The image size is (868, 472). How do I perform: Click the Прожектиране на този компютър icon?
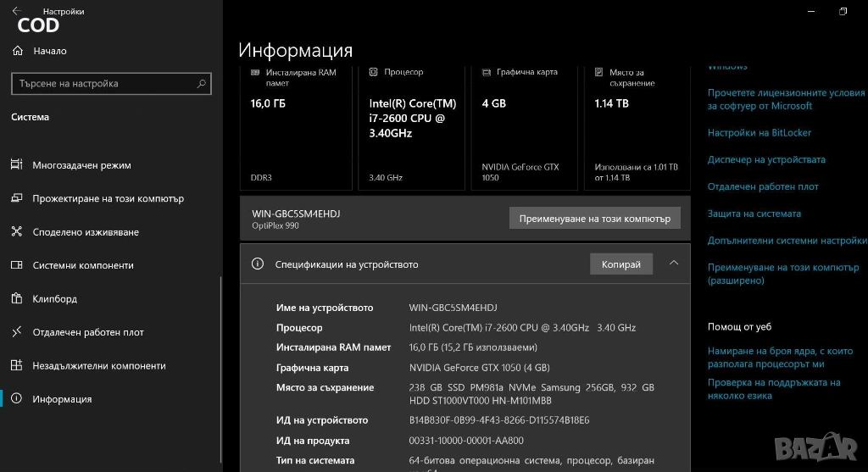click(x=17, y=197)
